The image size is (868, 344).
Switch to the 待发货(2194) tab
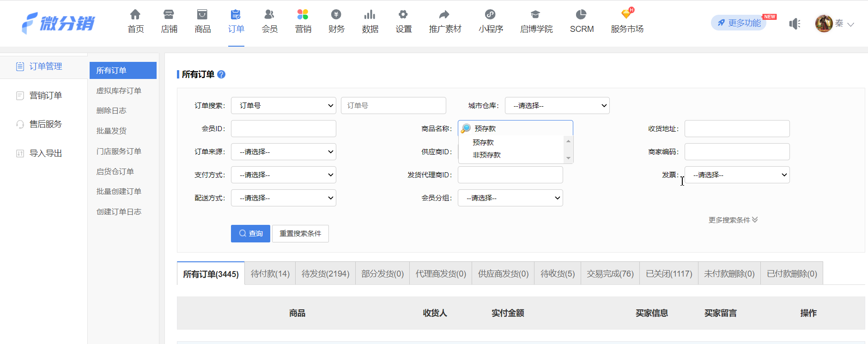click(325, 274)
